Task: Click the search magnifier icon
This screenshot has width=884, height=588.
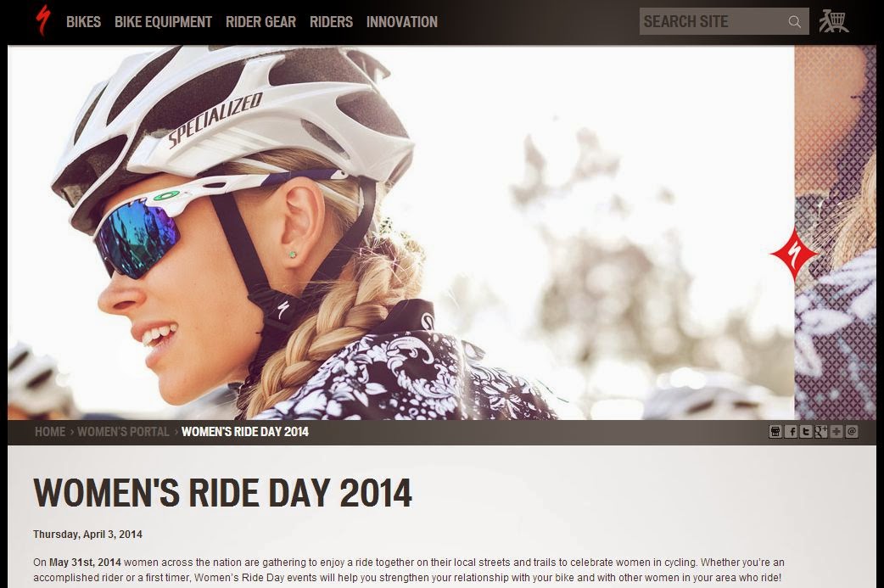Action: 795,21
